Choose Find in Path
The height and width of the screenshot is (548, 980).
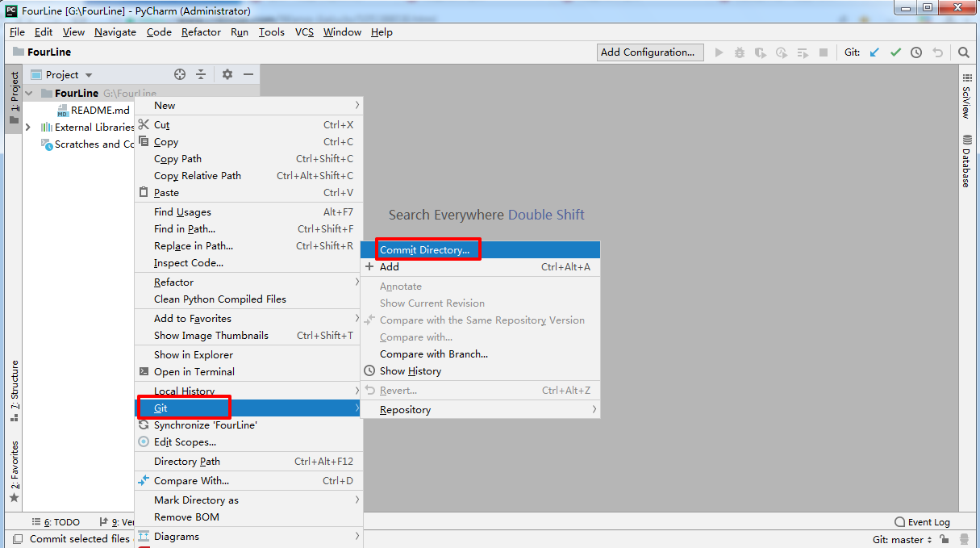tap(248, 229)
